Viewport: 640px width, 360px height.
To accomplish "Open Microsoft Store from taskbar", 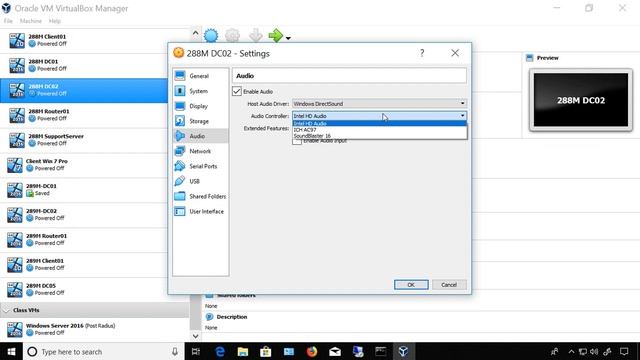I will point(266,351).
